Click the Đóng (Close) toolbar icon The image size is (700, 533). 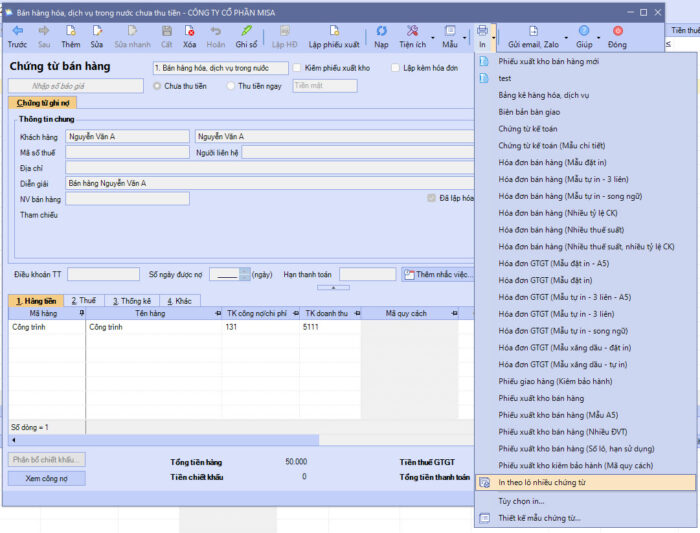617,37
